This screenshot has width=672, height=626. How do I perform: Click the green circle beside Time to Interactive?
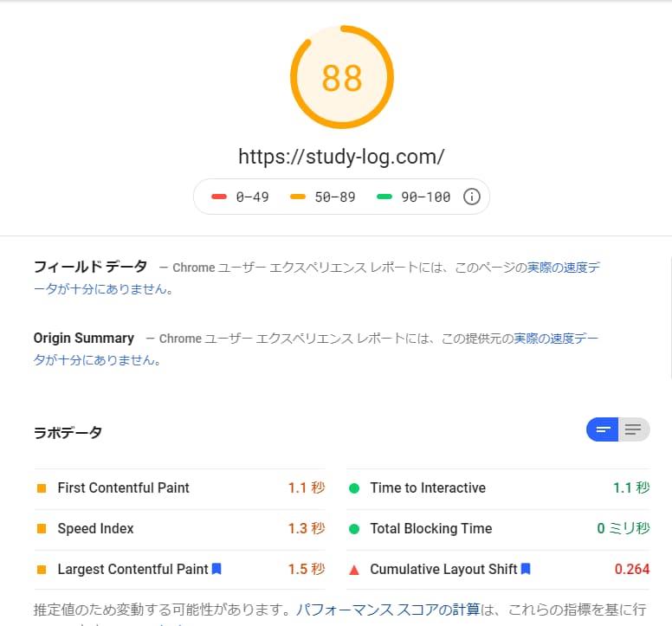354,488
